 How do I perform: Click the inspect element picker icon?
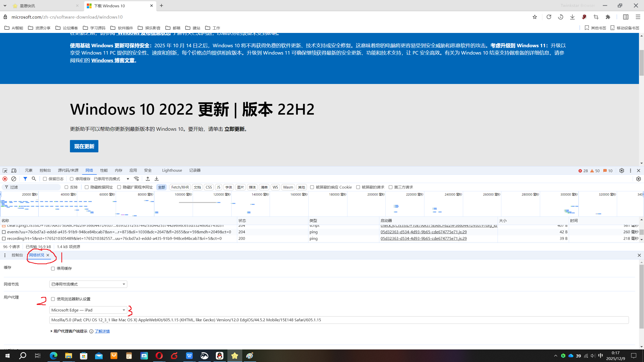[5, 170]
